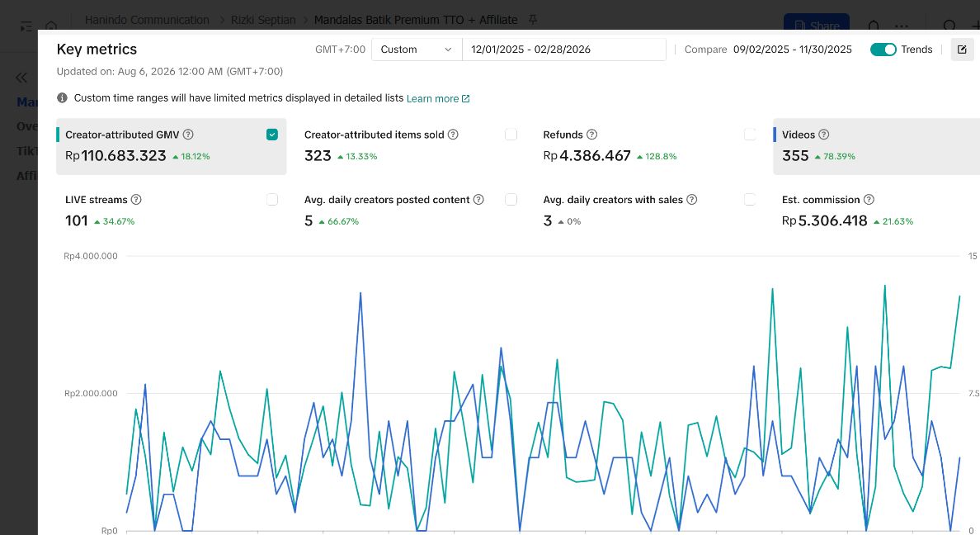Click the external-link icon after Learn more
The width and height of the screenshot is (980, 535).
point(465,99)
